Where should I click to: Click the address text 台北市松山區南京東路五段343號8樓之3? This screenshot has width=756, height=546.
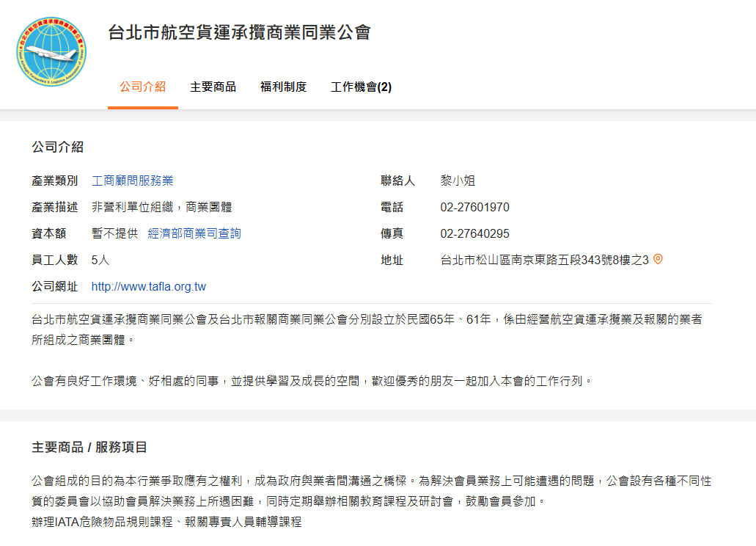coord(544,260)
